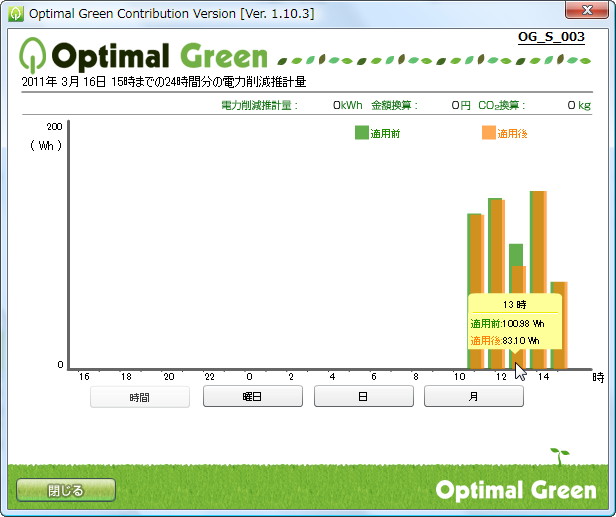Click the white Optimal Green footer logo
616x517 pixels.
point(516,491)
